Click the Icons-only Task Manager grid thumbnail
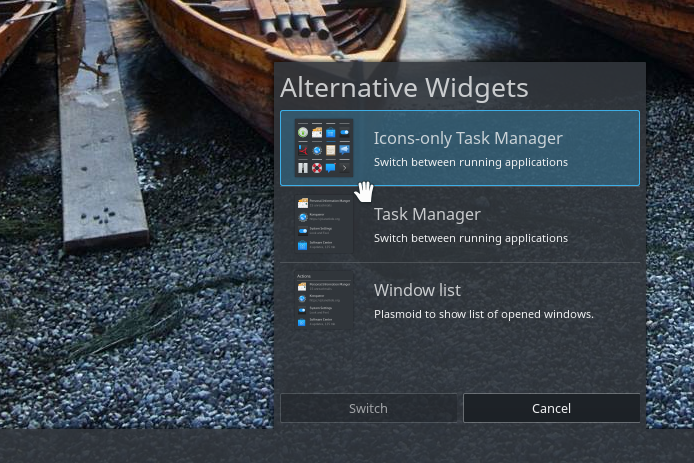Image resolution: width=694 pixels, height=463 pixels. pyautogui.click(x=324, y=148)
